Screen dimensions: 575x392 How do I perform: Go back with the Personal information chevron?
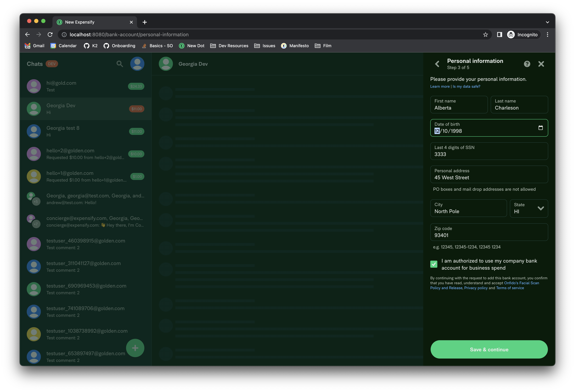[x=437, y=64]
